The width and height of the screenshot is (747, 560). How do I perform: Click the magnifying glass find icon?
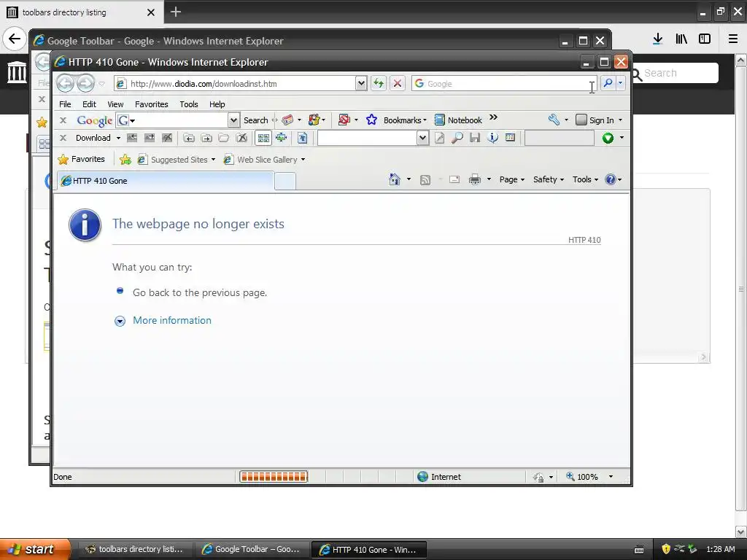point(457,138)
